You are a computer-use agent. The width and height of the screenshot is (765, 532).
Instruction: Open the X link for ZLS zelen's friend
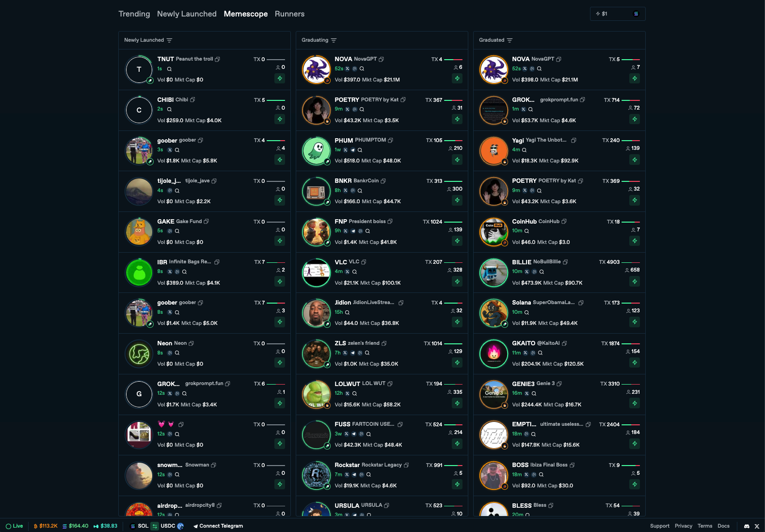[345, 353]
